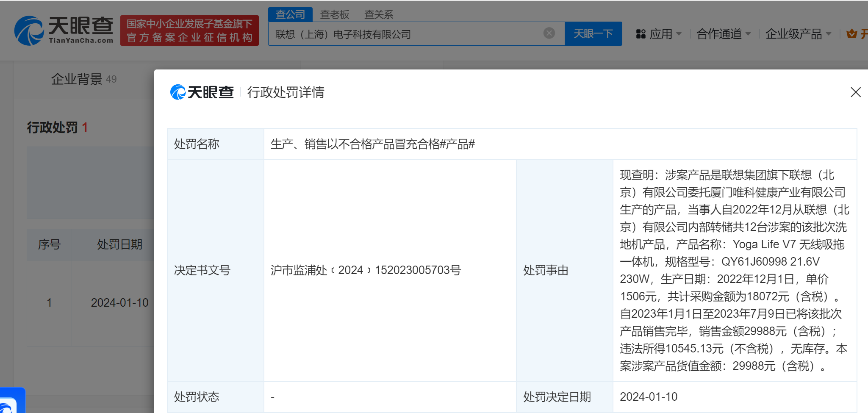Click the 应用 grid icon
868x413 pixels.
pos(641,34)
